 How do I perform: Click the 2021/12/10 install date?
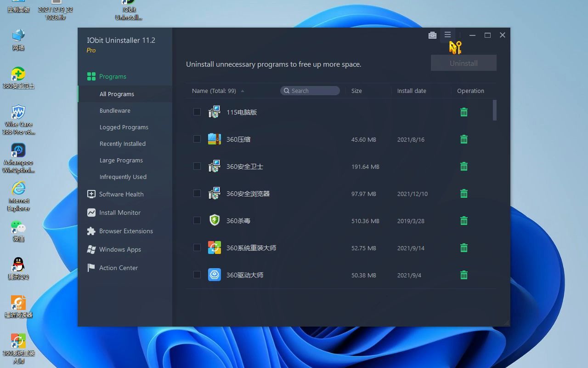[413, 194]
